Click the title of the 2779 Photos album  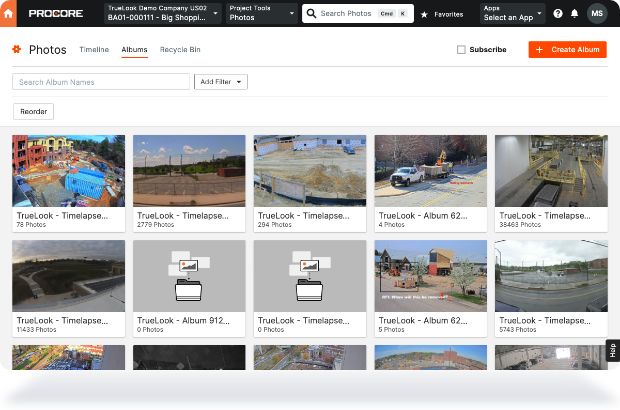183,215
